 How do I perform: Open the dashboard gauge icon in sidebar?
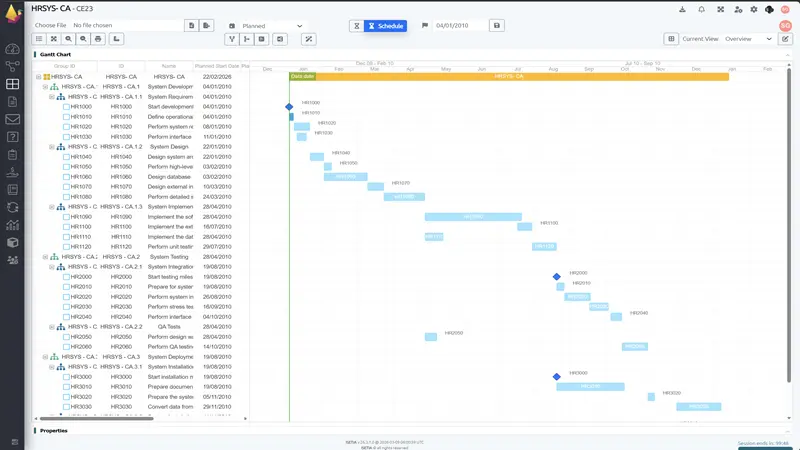point(12,49)
